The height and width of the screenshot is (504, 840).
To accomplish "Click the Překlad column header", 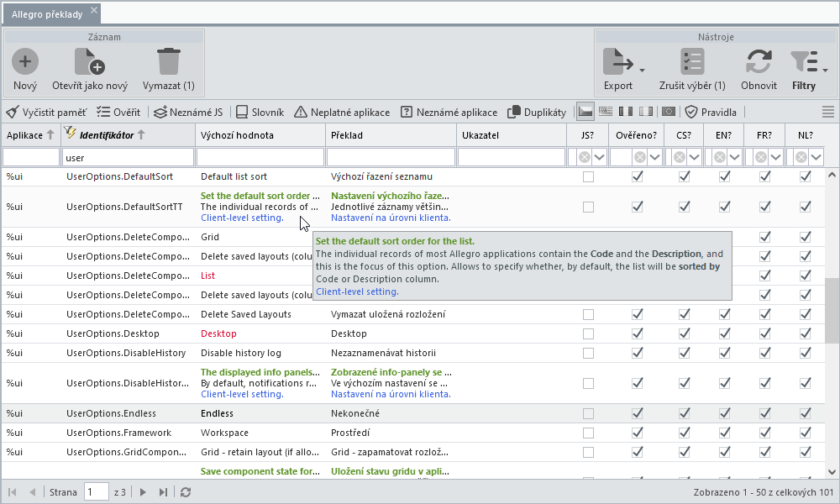I will pyautogui.click(x=391, y=135).
